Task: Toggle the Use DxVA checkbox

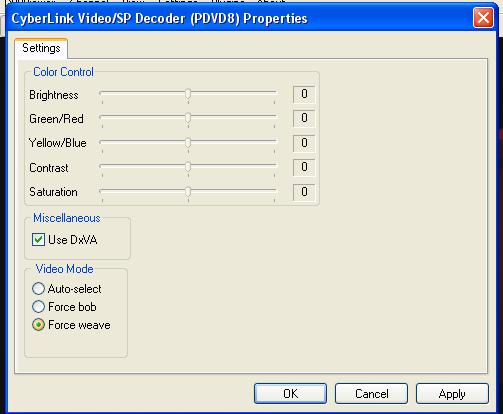Action: tap(38, 240)
